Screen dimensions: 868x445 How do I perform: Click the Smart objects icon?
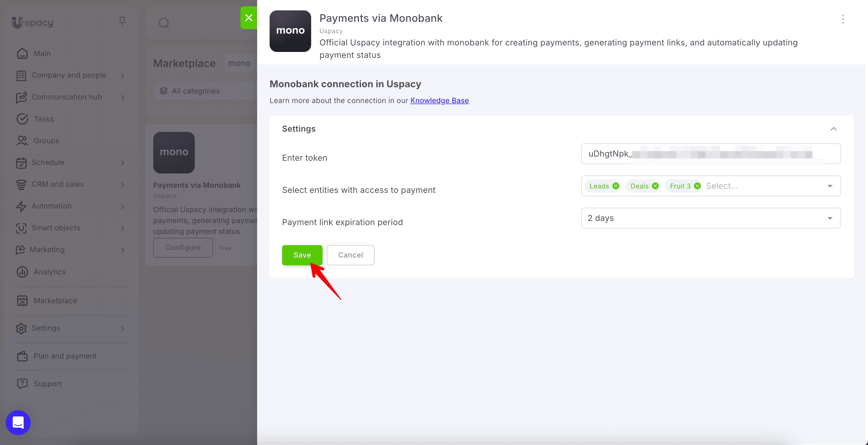(x=21, y=228)
